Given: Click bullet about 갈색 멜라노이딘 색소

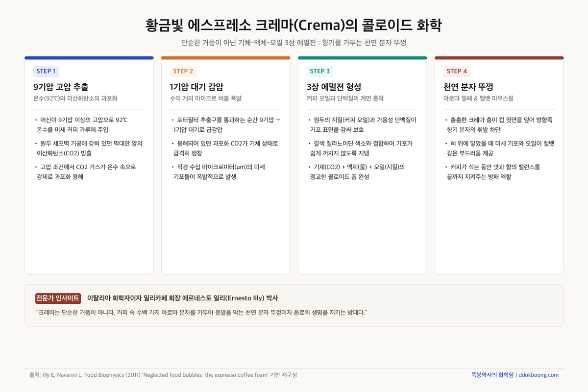Looking at the screenshot, I should click(360, 148).
